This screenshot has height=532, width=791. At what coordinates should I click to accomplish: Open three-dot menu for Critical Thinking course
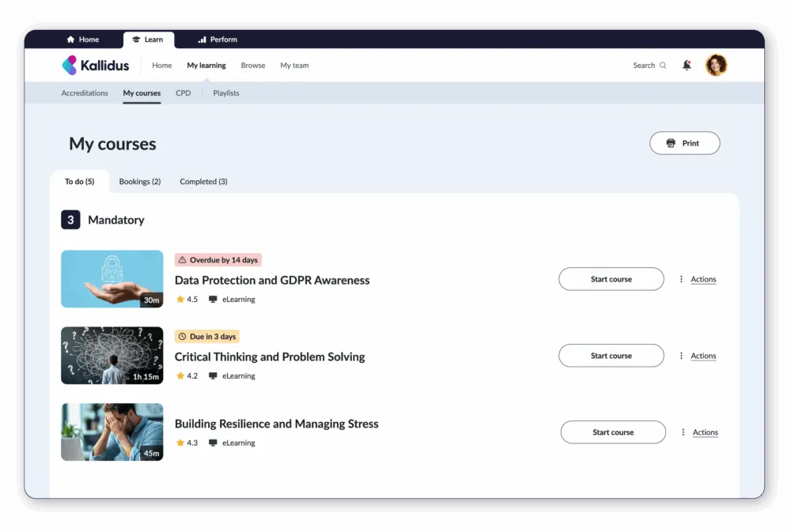pos(681,356)
